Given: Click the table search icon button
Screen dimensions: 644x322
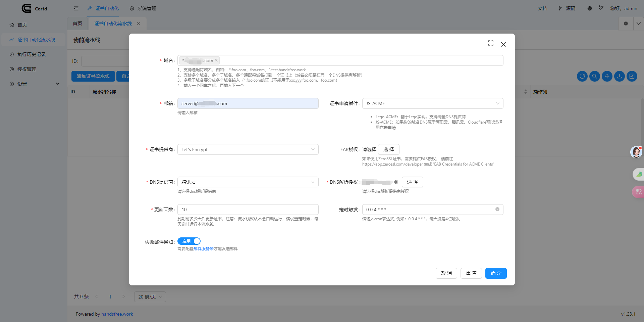Looking at the screenshot, I should (x=595, y=76).
